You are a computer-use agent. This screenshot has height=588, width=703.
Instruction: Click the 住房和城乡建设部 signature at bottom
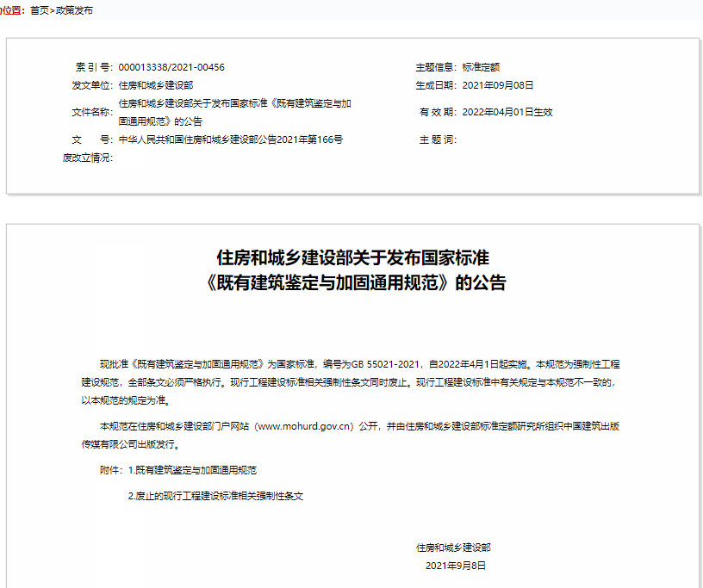pyautogui.click(x=454, y=548)
